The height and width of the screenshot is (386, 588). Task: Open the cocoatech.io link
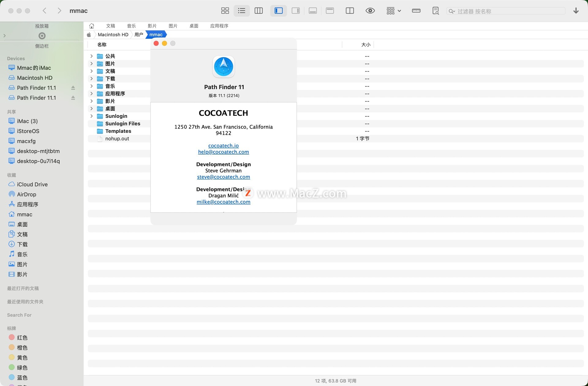223,146
